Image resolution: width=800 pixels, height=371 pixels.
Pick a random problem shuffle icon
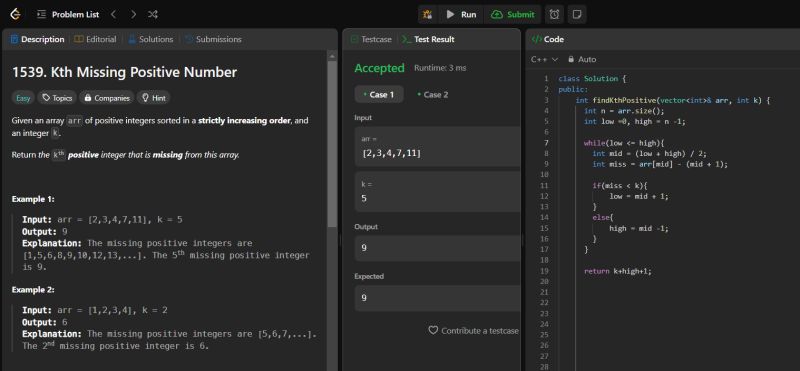point(153,14)
